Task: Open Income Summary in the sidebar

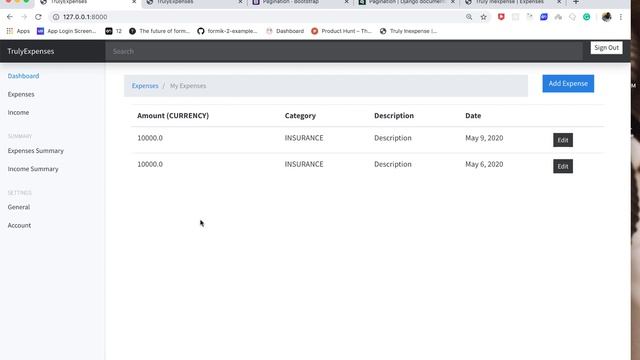Action: click(x=33, y=169)
